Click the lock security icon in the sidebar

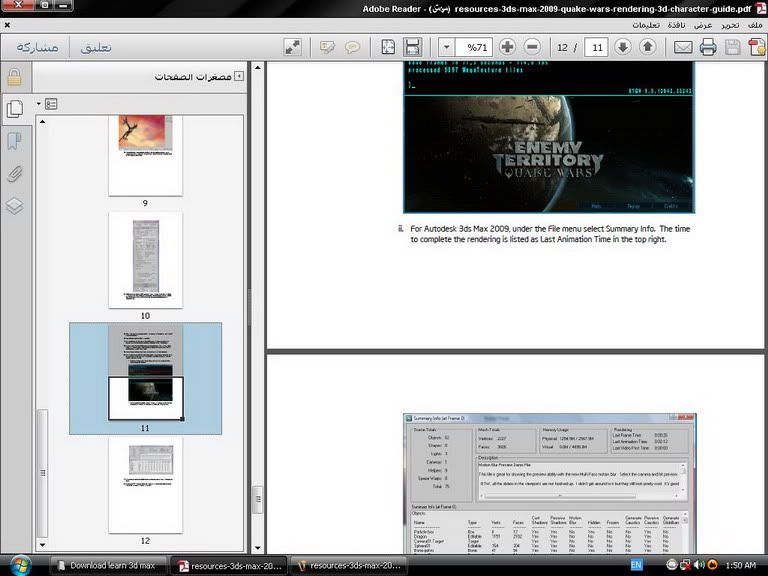(x=15, y=77)
